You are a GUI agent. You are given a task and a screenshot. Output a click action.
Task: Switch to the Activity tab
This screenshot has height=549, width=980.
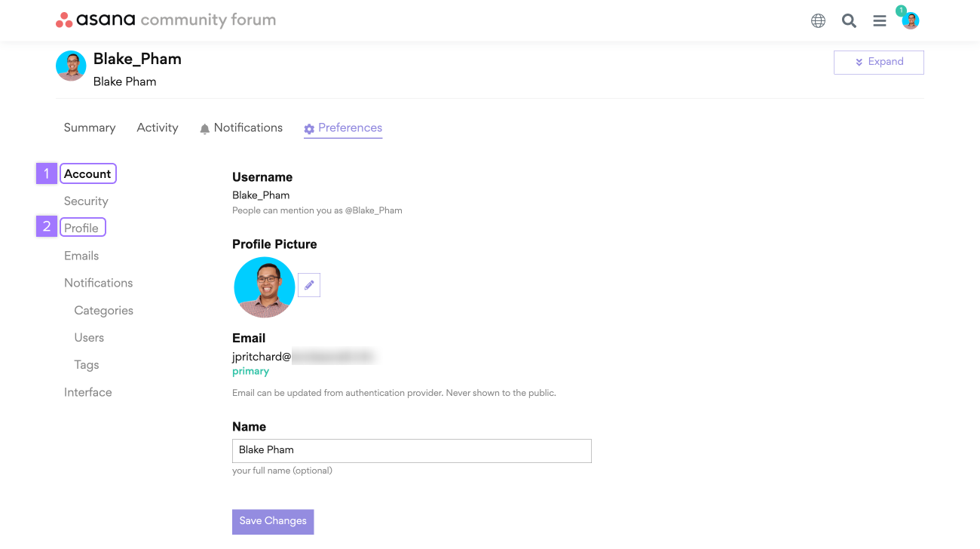157,127
